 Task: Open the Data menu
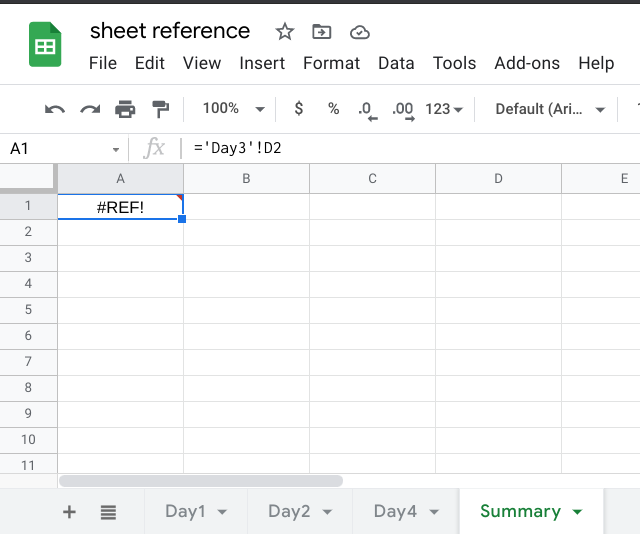[396, 63]
